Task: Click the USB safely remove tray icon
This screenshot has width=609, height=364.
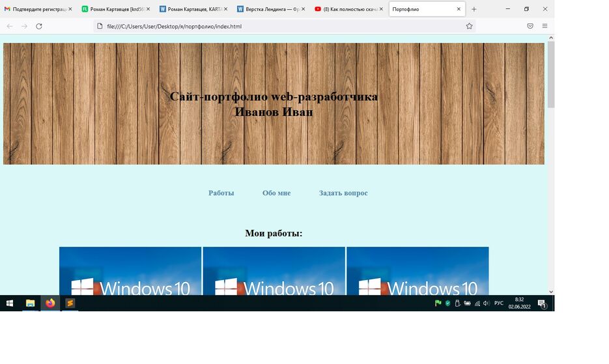Action: pos(457,303)
